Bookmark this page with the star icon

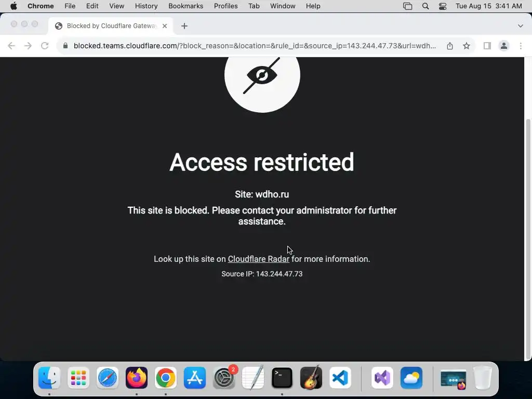[467, 46]
